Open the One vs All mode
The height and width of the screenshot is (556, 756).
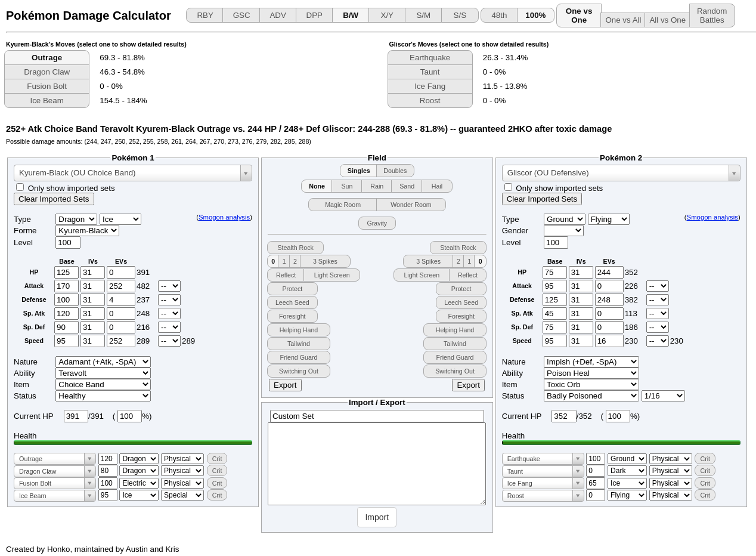tap(623, 20)
